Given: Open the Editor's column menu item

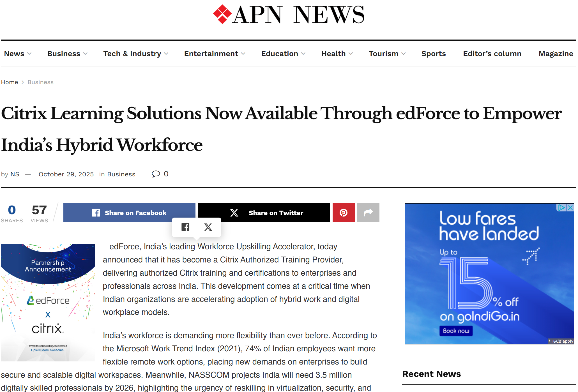Looking at the screenshot, I should 492,54.
